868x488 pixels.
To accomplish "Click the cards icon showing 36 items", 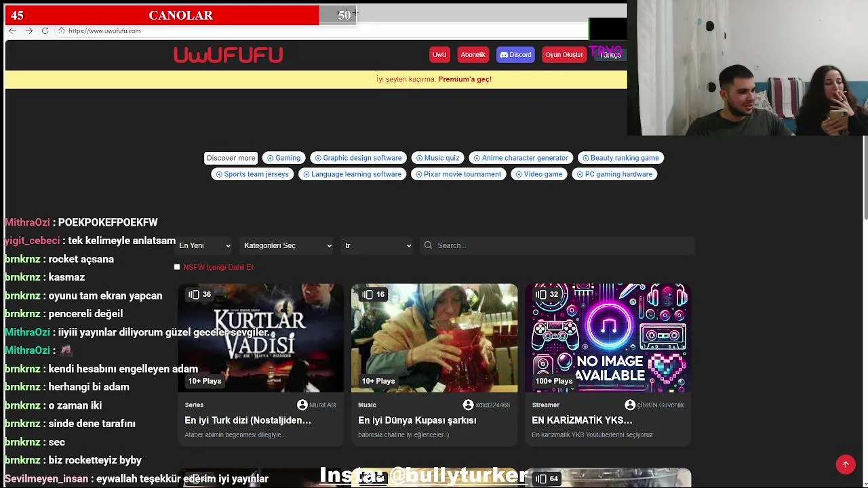I will [194, 294].
